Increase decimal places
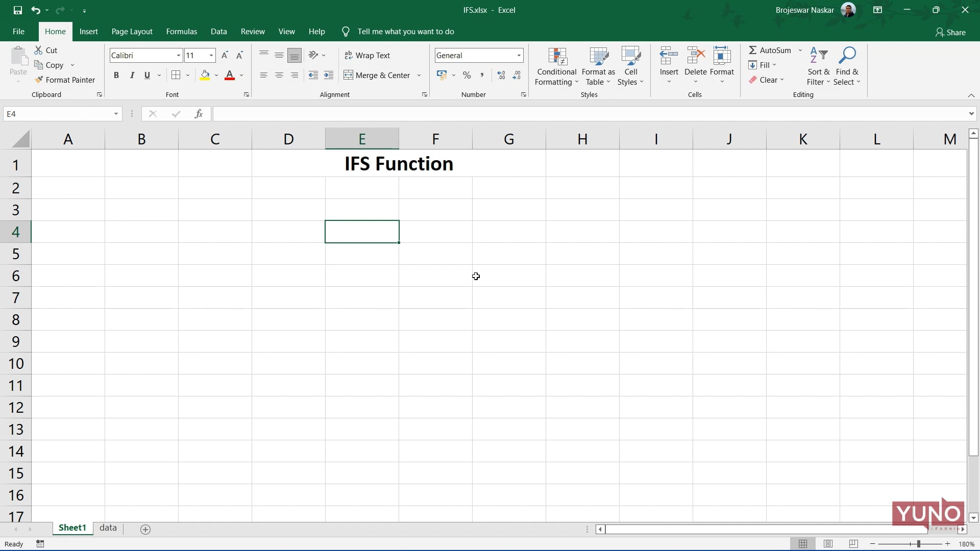 [x=501, y=75]
